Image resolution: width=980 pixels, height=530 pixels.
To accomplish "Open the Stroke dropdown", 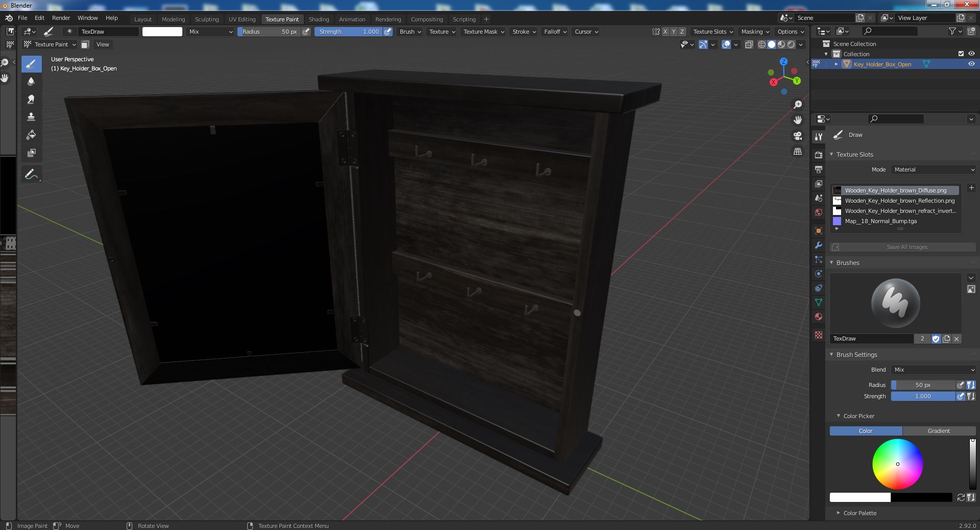I will [x=524, y=32].
